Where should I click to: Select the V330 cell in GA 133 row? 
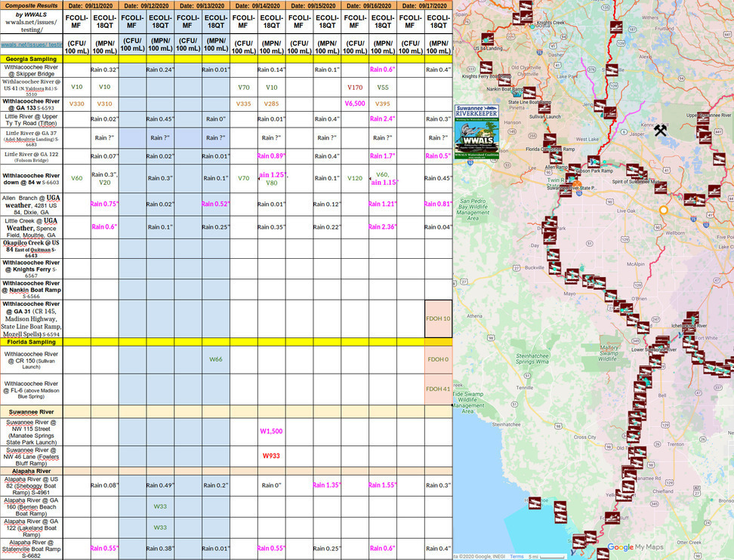[77, 103]
